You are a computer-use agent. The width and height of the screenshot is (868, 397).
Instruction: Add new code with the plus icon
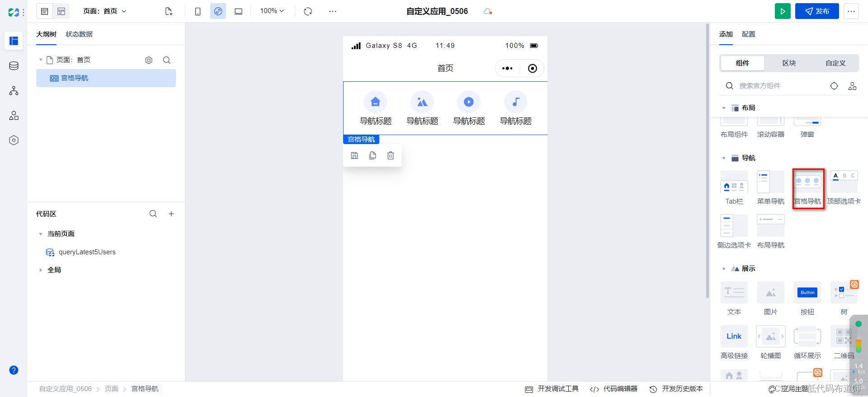pyautogui.click(x=171, y=214)
